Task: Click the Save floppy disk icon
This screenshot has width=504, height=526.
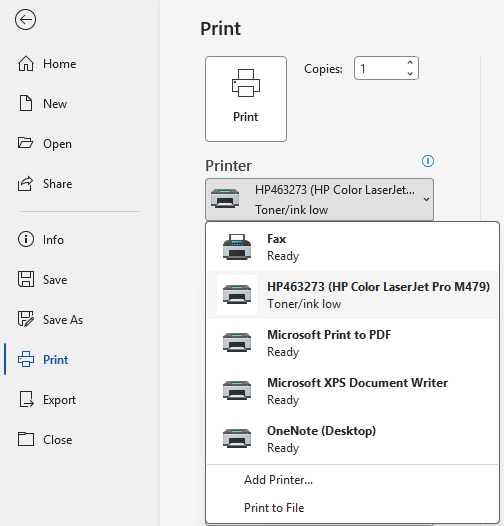Action: click(26, 279)
